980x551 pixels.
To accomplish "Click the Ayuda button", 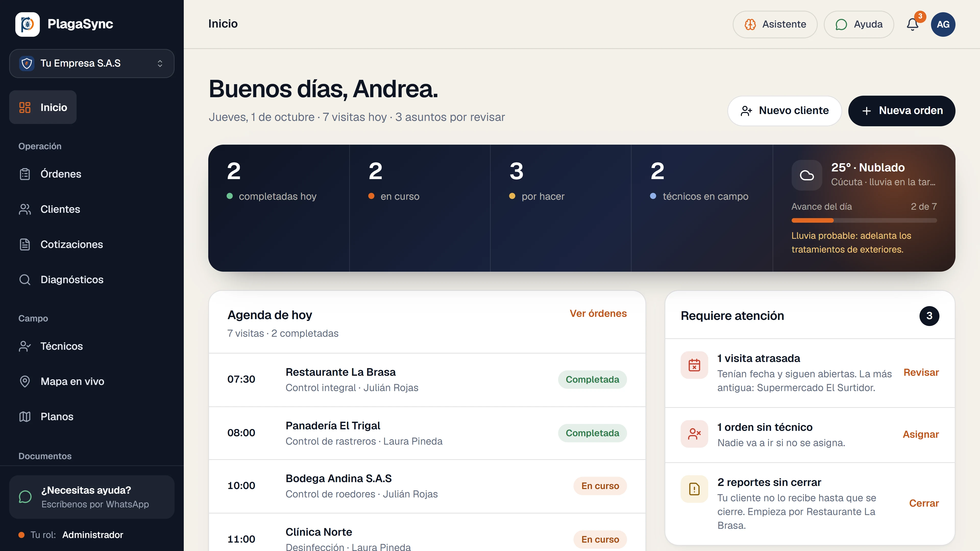I will tap(859, 24).
